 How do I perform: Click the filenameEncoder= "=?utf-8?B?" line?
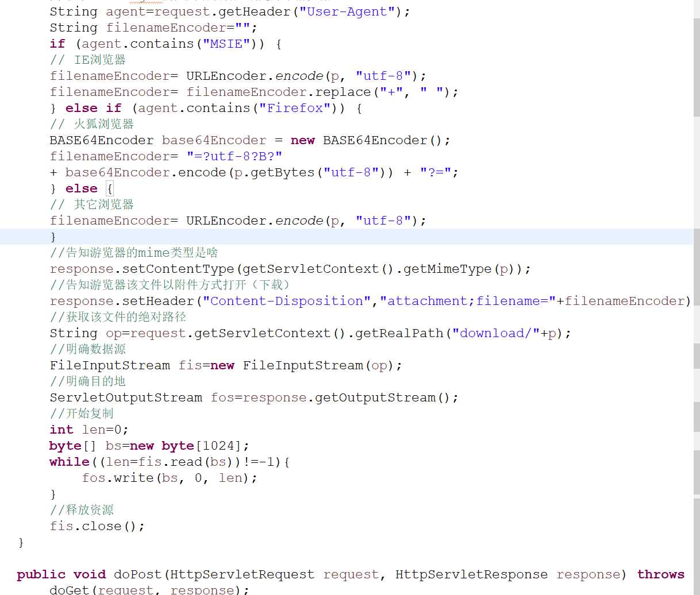click(166, 156)
